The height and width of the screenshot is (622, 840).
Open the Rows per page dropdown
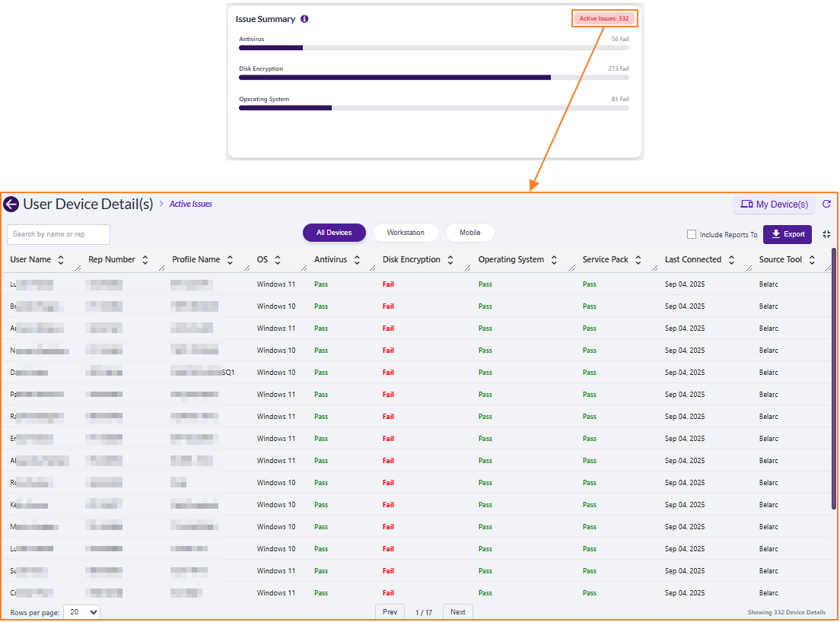click(x=81, y=612)
